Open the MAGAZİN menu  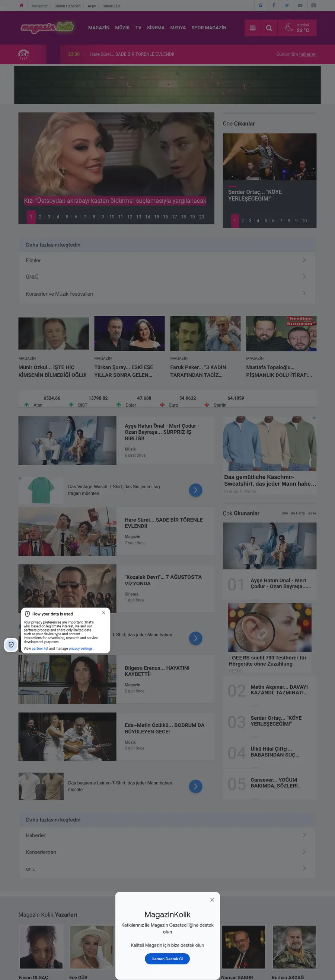[x=99, y=28]
